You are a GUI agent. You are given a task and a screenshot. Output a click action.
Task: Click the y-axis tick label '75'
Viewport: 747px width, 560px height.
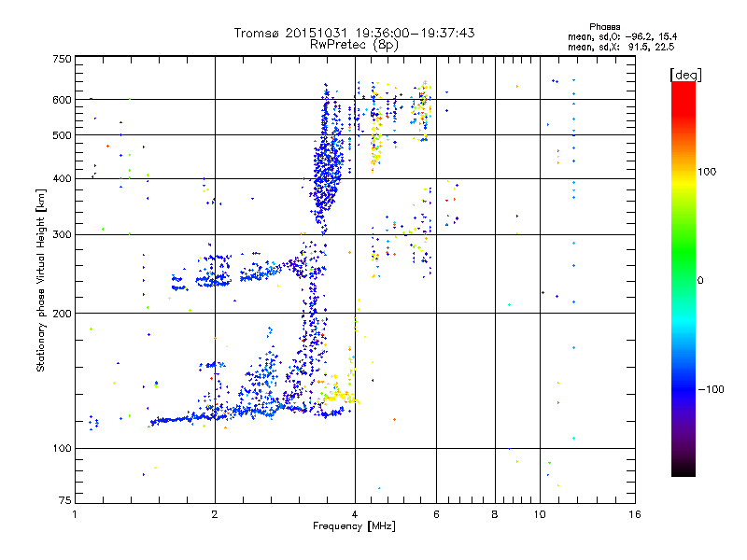tap(64, 500)
